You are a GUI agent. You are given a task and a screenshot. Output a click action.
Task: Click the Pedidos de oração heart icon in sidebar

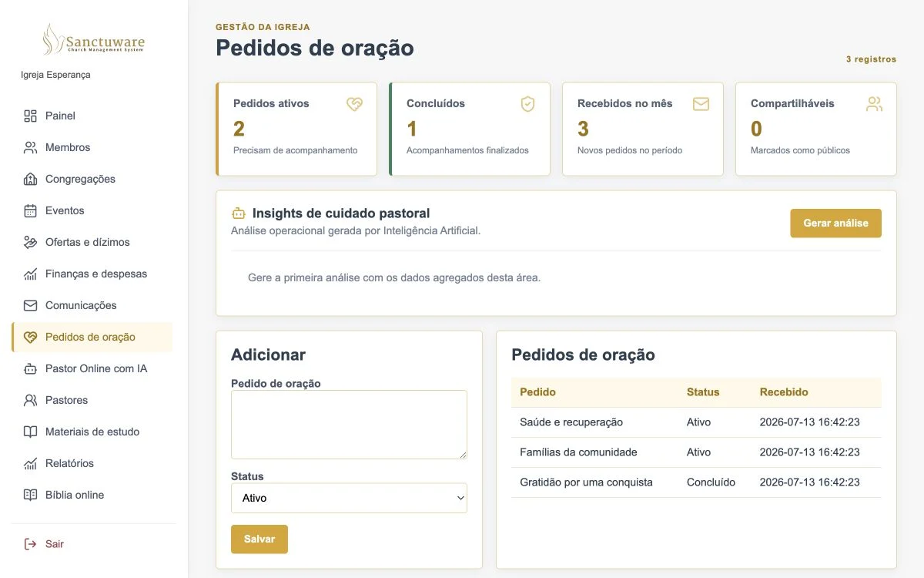click(x=30, y=337)
